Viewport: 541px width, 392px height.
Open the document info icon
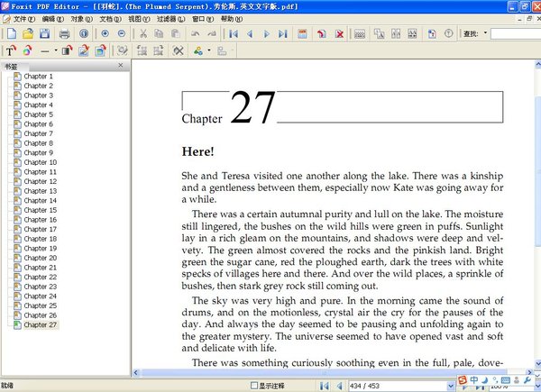coord(84,33)
